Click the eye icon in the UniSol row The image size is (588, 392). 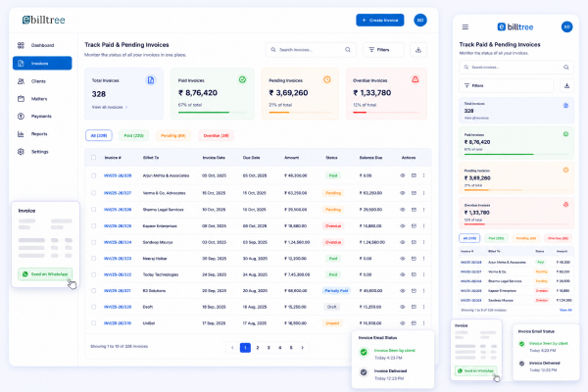click(403, 323)
